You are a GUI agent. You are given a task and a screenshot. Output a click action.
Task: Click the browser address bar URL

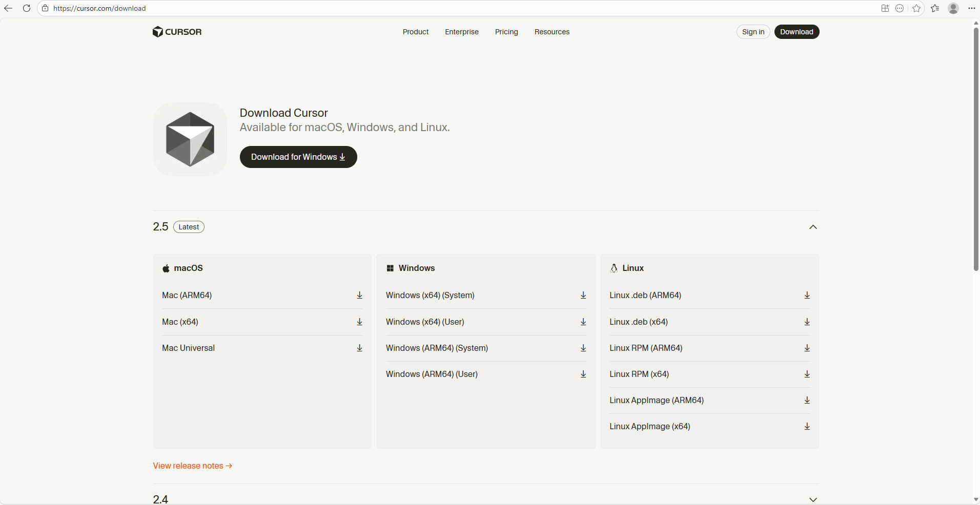pos(99,8)
